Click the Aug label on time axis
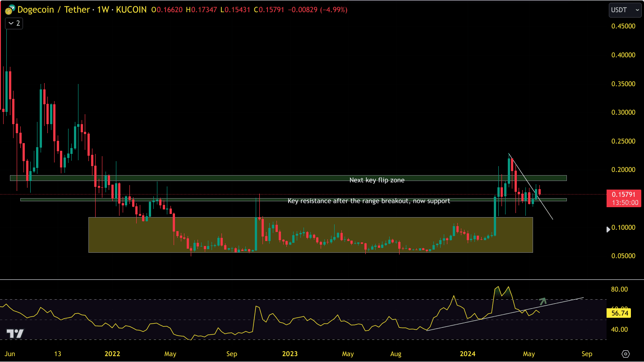 click(x=396, y=353)
